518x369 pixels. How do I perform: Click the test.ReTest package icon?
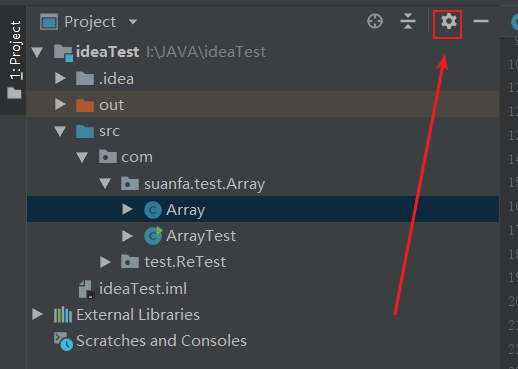[130, 262]
